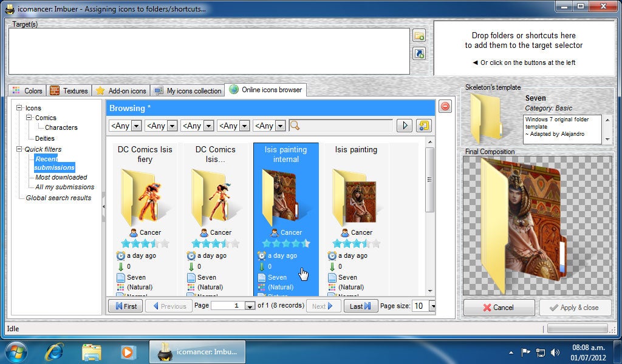
Task: Open the Windows Start button
Action: point(15,352)
